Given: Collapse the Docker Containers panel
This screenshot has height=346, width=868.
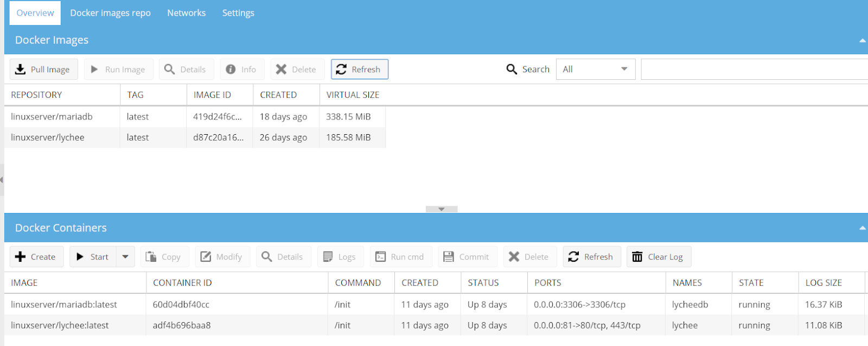Looking at the screenshot, I should 862,228.
